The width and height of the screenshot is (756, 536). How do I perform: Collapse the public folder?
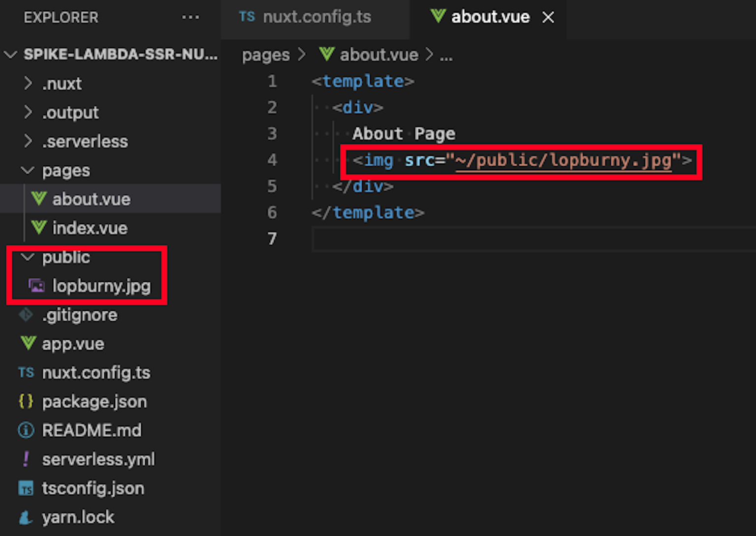28,257
